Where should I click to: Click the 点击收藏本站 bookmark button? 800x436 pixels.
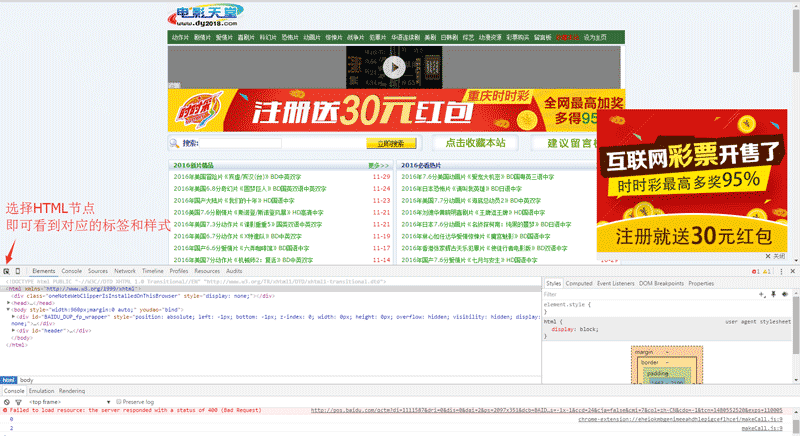coord(475,143)
